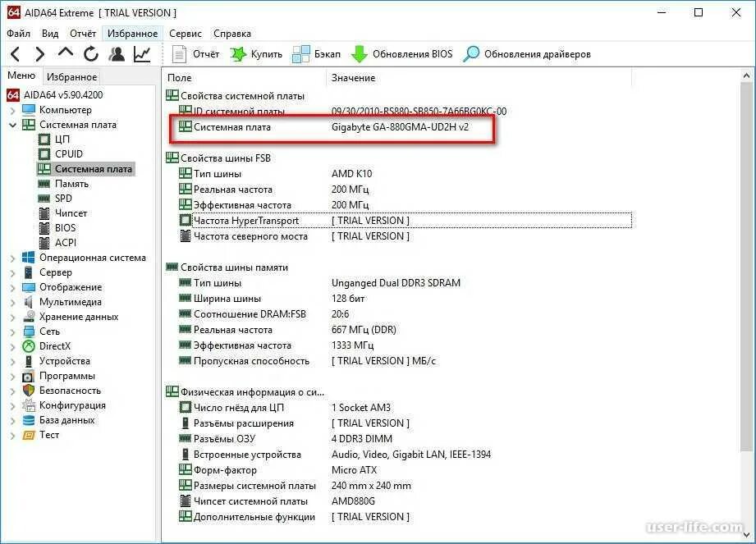Open the graph chart icon in toolbar
This screenshot has height=544, width=756.
pyautogui.click(x=142, y=54)
